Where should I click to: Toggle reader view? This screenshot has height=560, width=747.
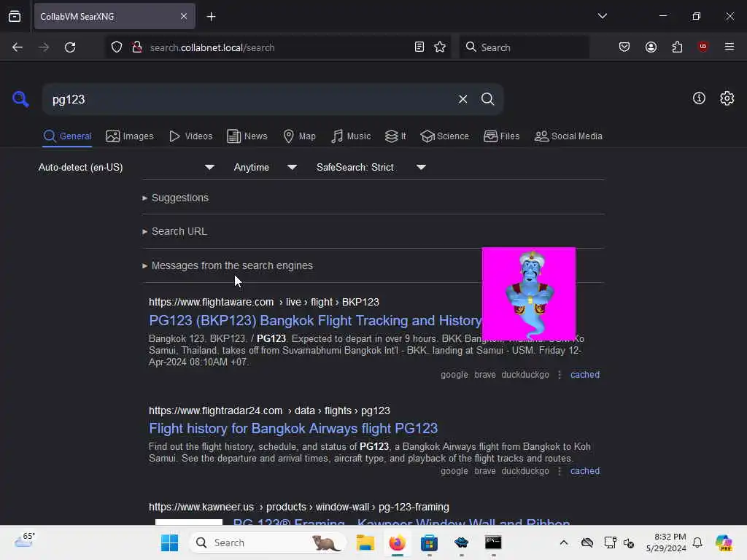point(419,47)
